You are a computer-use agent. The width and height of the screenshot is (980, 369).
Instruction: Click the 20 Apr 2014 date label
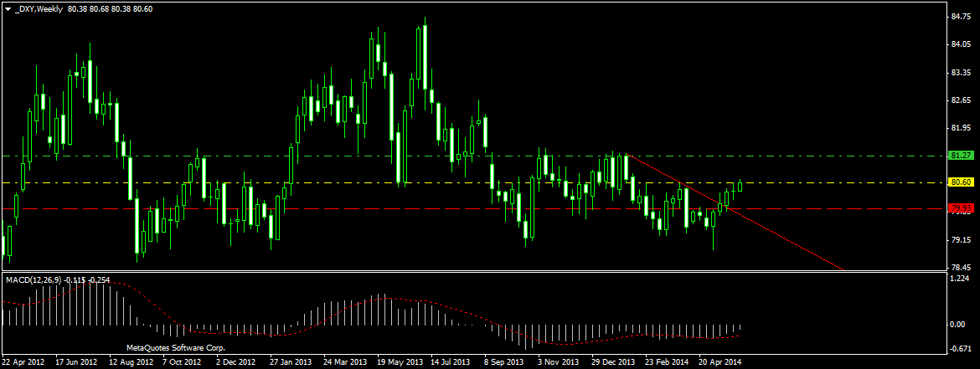[720, 361]
